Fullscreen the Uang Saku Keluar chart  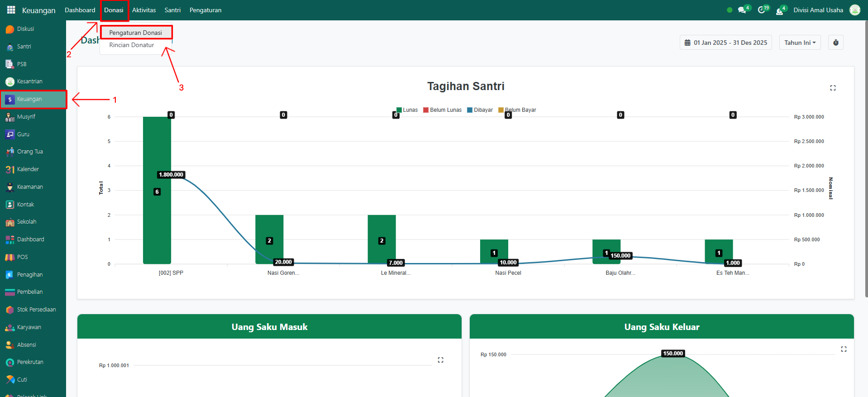point(844,349)
